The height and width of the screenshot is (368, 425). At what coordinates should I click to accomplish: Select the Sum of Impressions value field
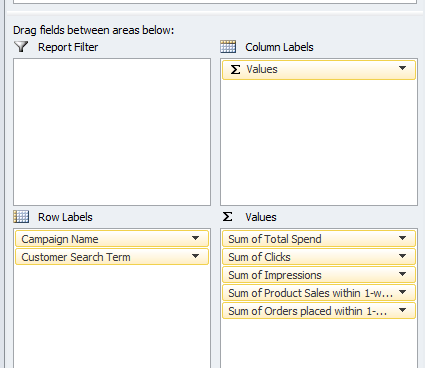coord(319,275)
